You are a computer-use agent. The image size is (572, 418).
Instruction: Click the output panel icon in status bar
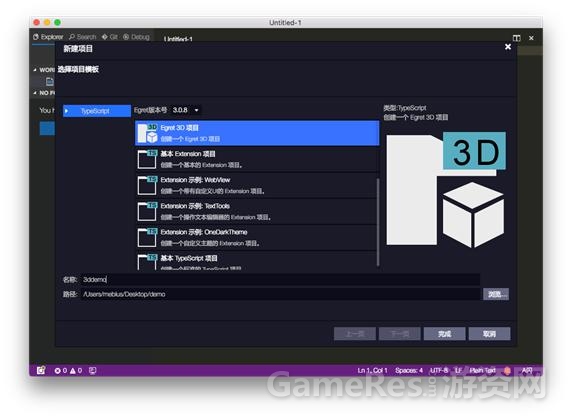pos(93,371)
